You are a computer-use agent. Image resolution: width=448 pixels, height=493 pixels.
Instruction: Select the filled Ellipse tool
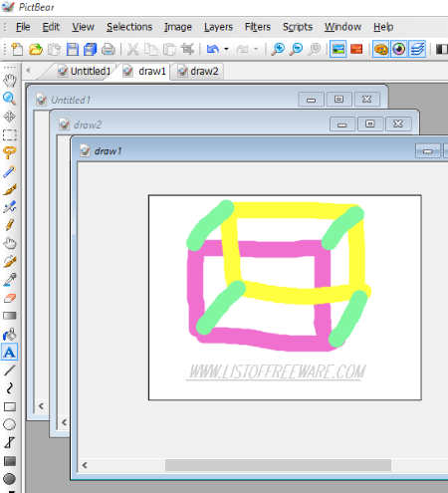pos(9,479)
